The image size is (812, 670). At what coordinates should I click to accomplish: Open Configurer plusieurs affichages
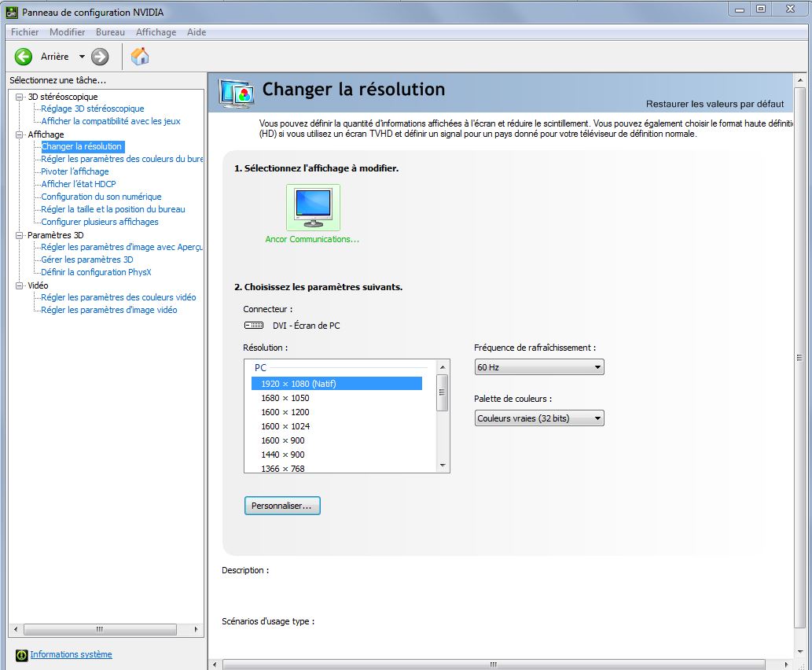(100, 222)
